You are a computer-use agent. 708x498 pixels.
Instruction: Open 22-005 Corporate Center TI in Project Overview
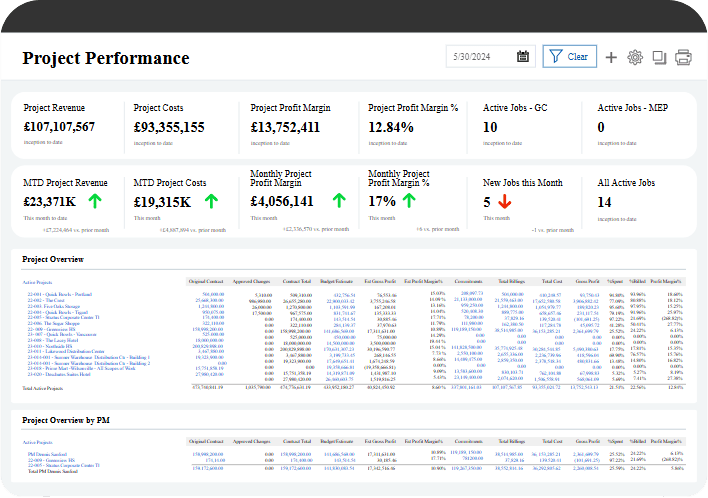64,317
